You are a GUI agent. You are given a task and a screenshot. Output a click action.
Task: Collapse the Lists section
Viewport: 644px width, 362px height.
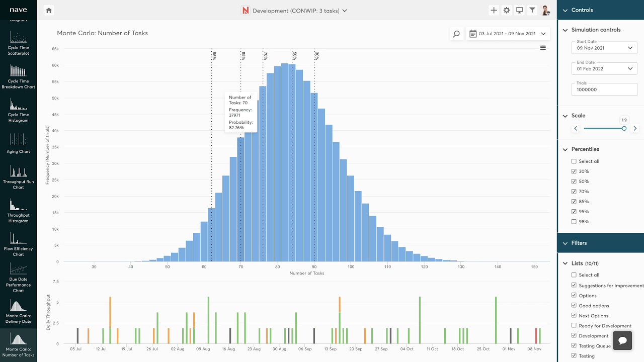click(565, 263)
